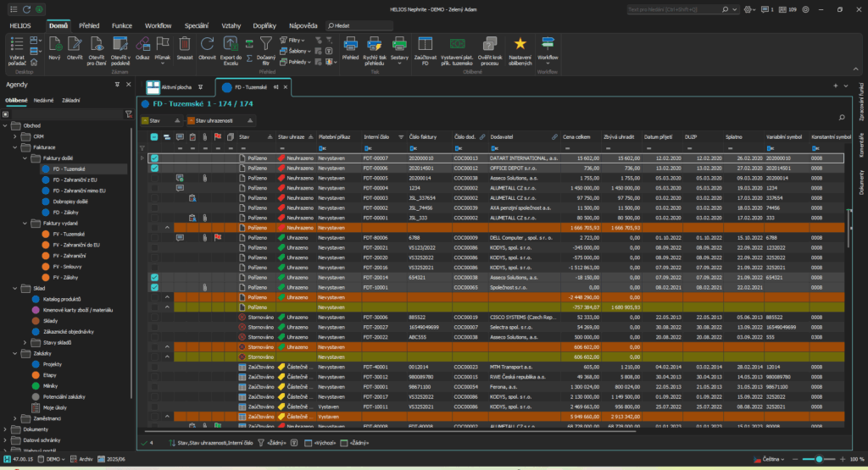868x470 pixels.
Task: Expand the Dokumenty folder in Agendy tree
Action: click(6, 429)
